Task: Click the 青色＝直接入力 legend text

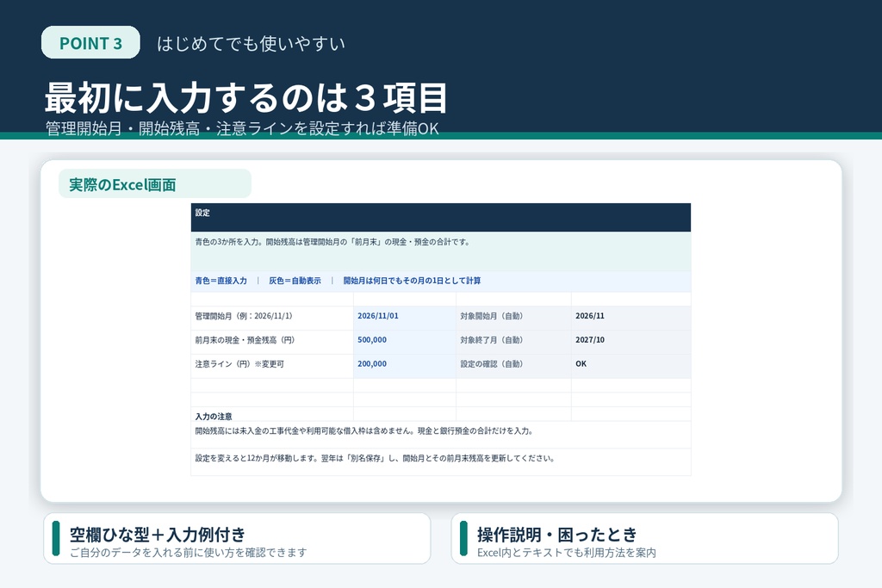Action: coord(221,281)
